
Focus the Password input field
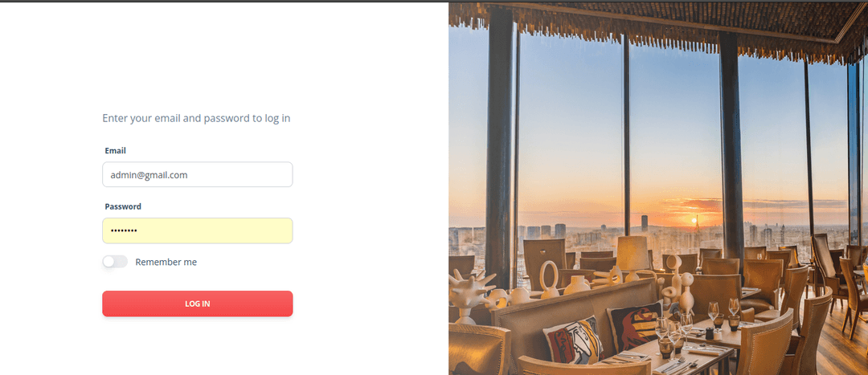pos(197,230)
